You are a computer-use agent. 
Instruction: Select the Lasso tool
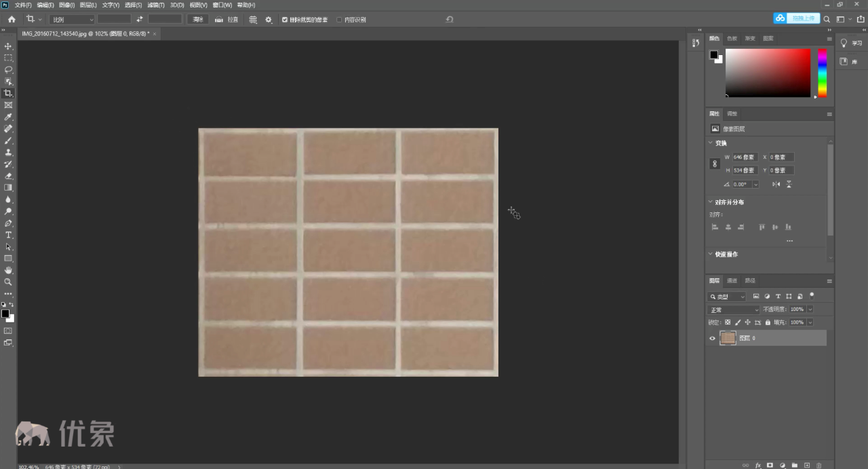click(8, 69)
